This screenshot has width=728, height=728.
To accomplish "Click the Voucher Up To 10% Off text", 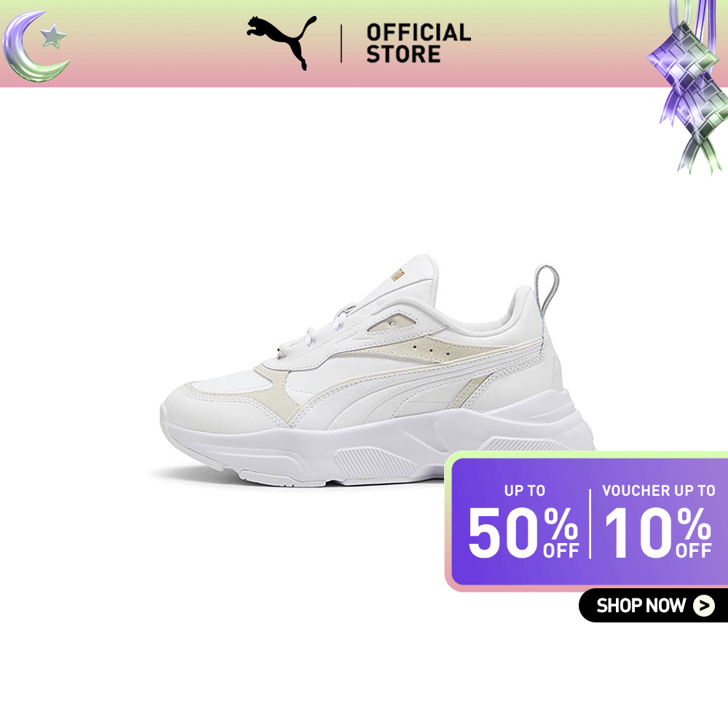I will pos(658,521).
